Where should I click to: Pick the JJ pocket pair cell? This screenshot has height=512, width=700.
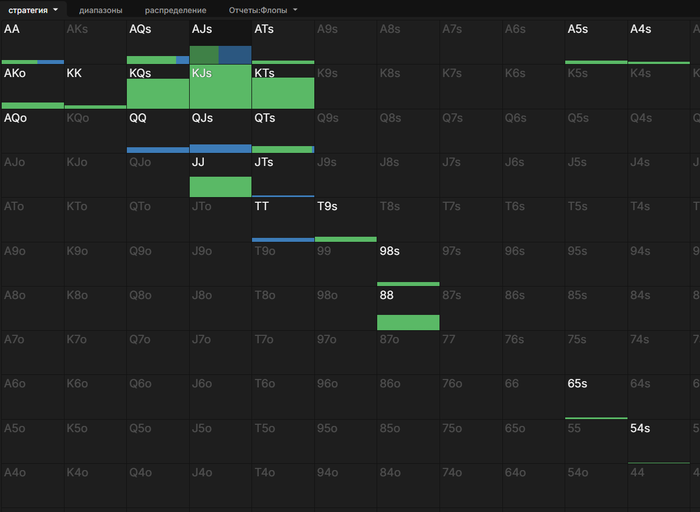click(220, 175)
